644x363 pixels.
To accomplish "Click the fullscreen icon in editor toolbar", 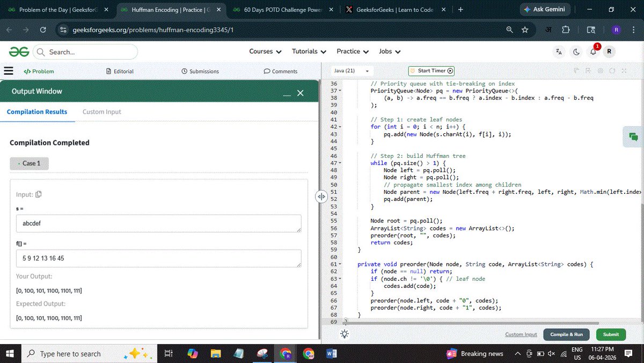I will (624, 71).
